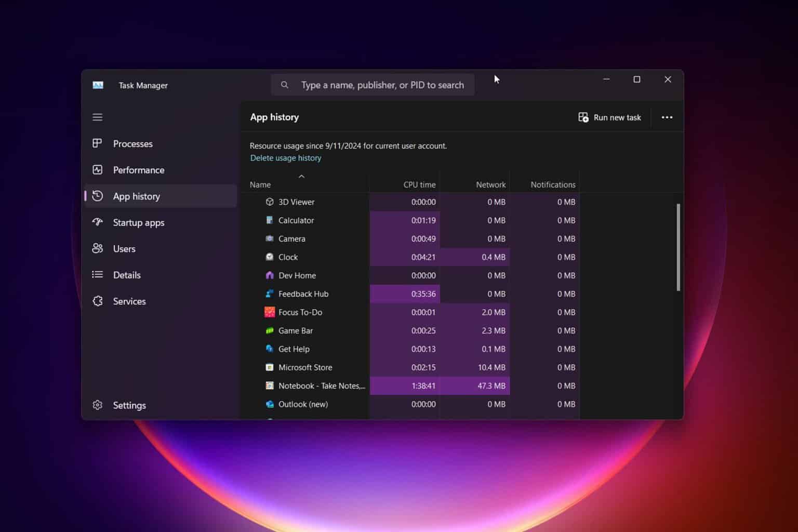Viewport: 798px width, 532px height.
Task: Click the Resource usage since 9/11/2024 text
Action: 348,146
